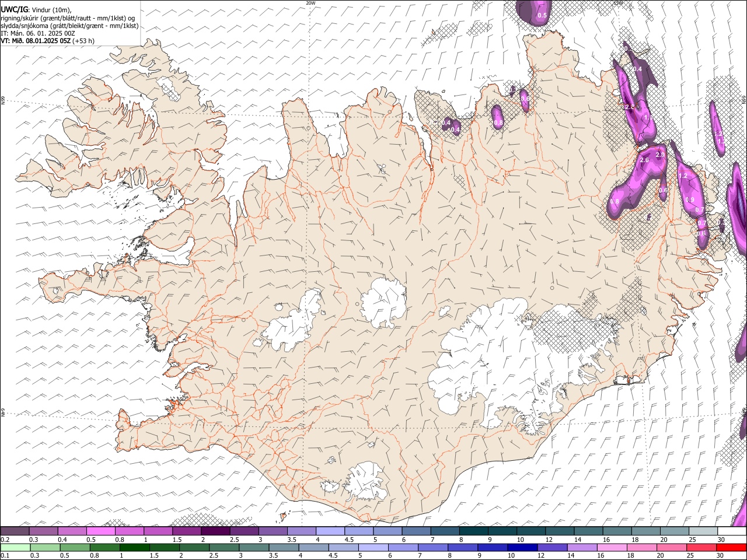Screen dimensions: 747x560
Task: Pick lower legend swatch between 7 and 8
Action: click(x=432, y=547)
